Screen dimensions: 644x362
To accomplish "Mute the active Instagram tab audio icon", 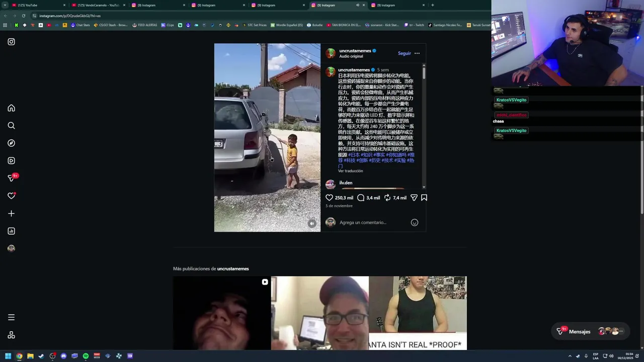I will pyautogui.click(x=357, y=5).
